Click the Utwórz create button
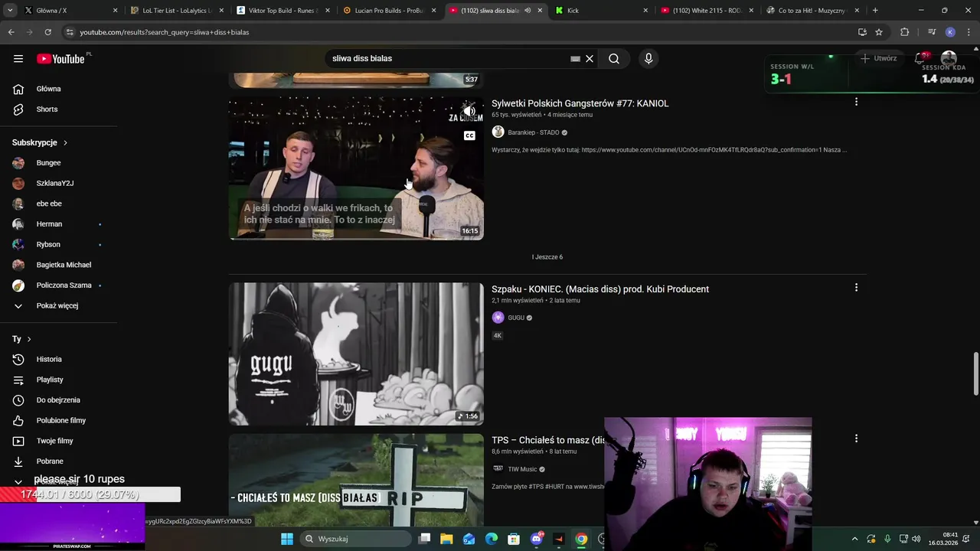 877,58
